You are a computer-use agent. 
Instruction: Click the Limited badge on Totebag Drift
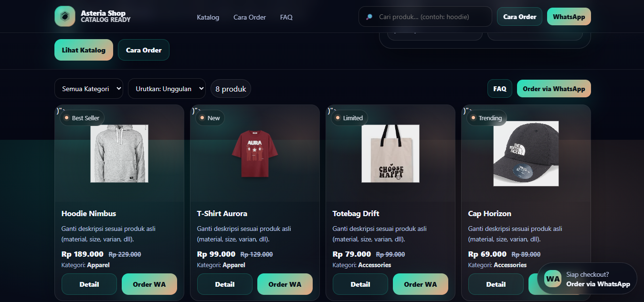(x=349, y=117)
